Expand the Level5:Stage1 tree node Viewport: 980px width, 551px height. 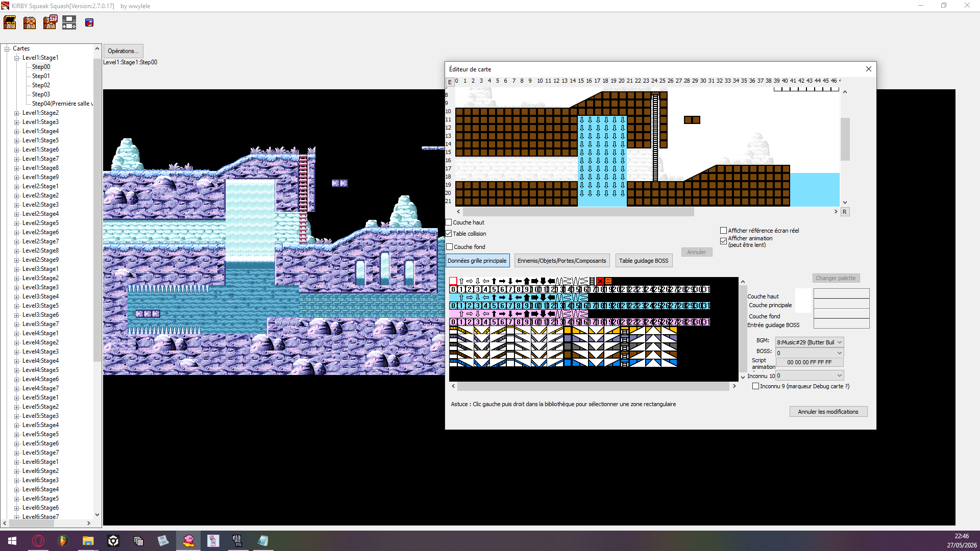pyautogui.click(x=16, y=397)
